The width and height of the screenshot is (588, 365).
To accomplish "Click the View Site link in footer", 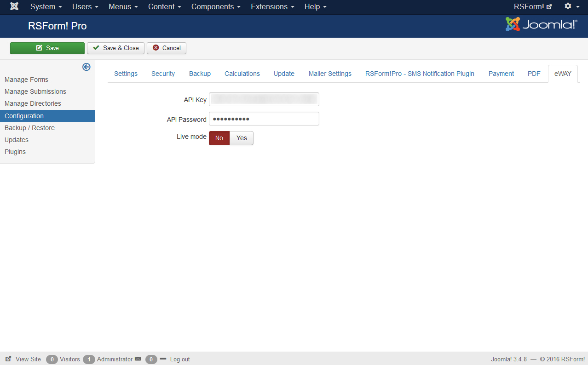I will [28, 359].
